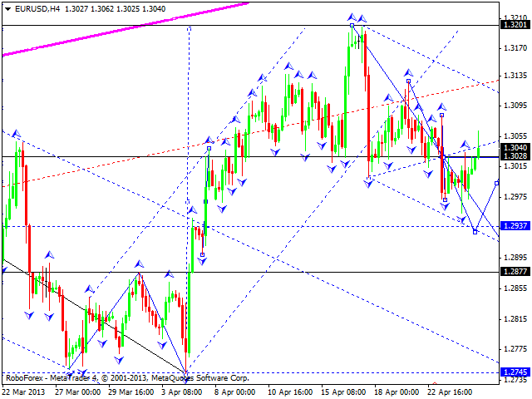
Task: Click the 1.2815 axis price tick
Action: 515,318
